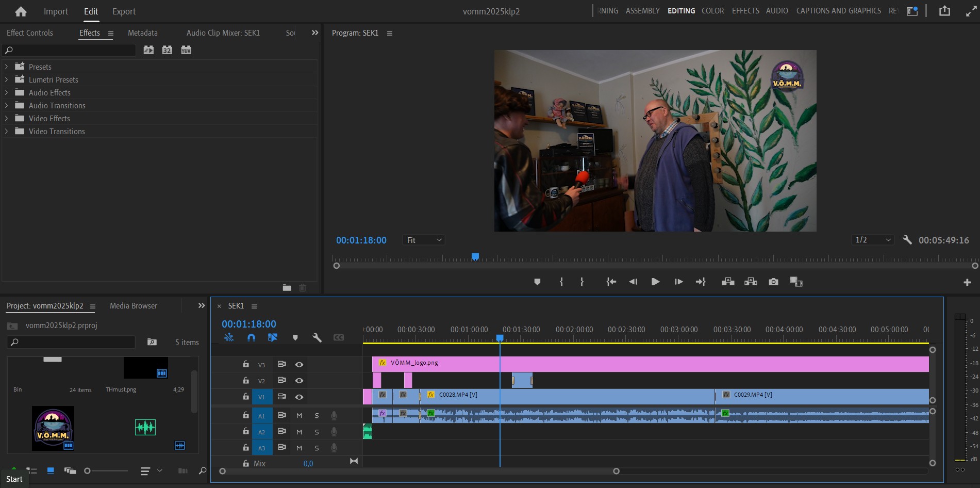Toggle V2 track output eye
980x488 pixels.
[299, 381]
